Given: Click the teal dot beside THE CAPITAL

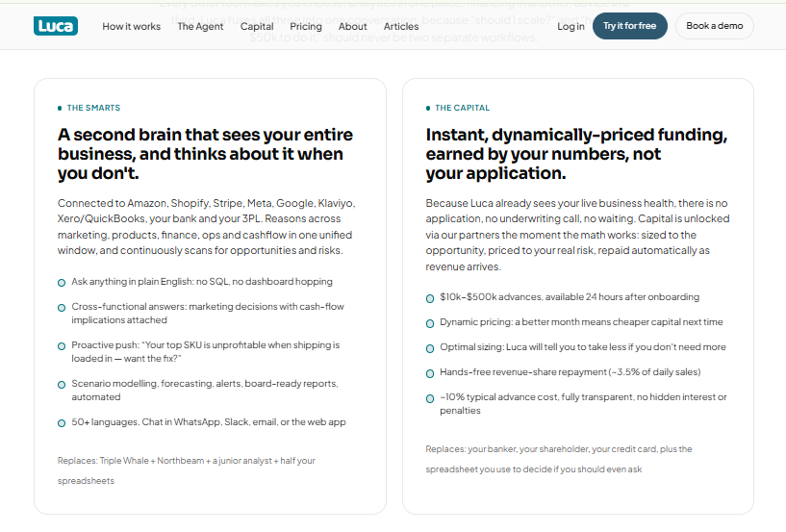Looking at the screenshot, I should pos(427,109).
